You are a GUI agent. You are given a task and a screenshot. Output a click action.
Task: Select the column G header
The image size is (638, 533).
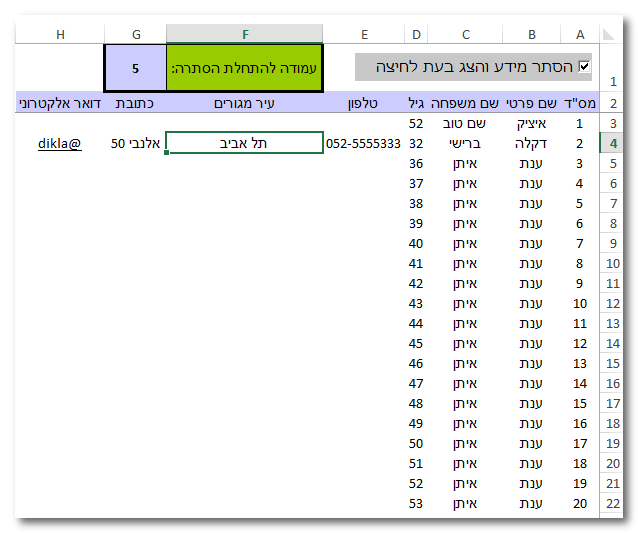click(x=135, y=34)
